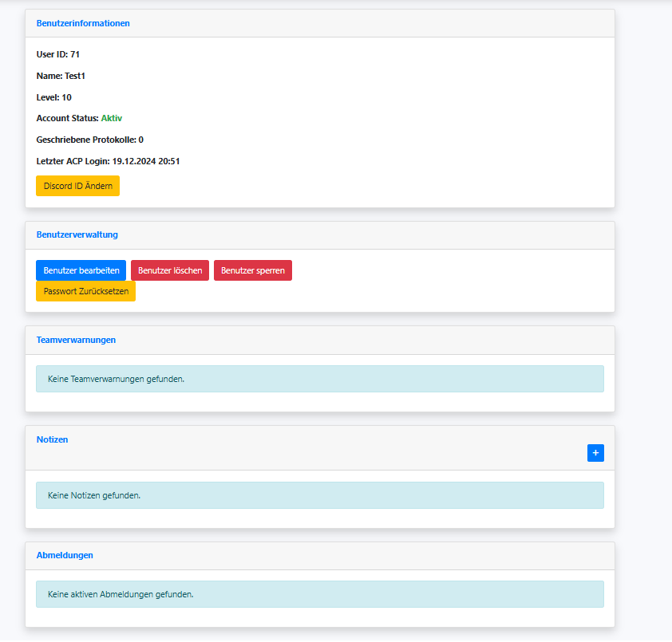The height and width of the screenshot is (642, 672).
Task: Click the green Aktiv account status
Action: point(112,118)
